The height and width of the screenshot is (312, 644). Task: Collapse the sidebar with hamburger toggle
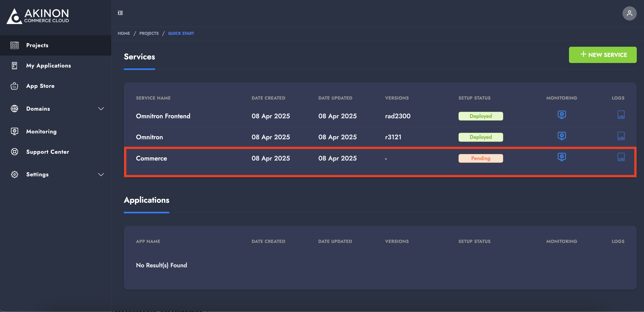[120, 13]
